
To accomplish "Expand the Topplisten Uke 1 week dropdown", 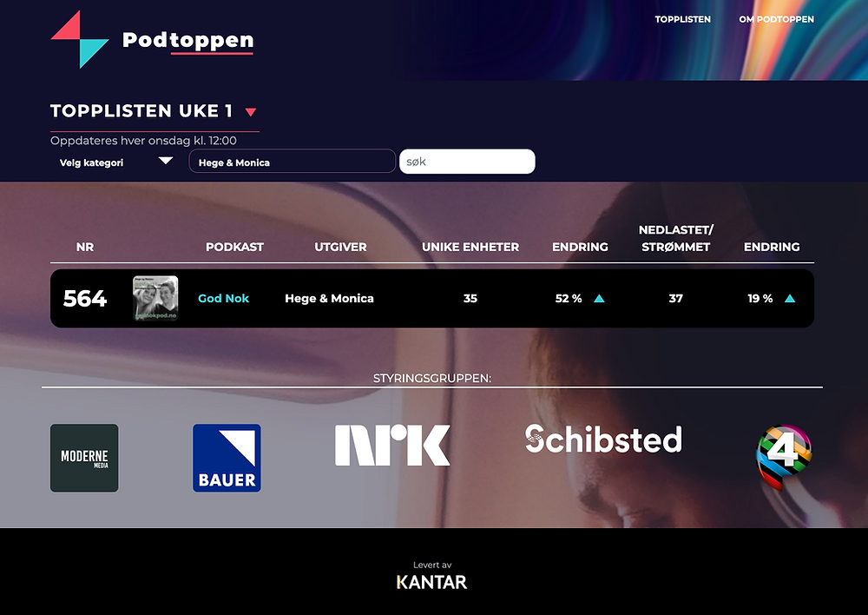I will point(251,112).
